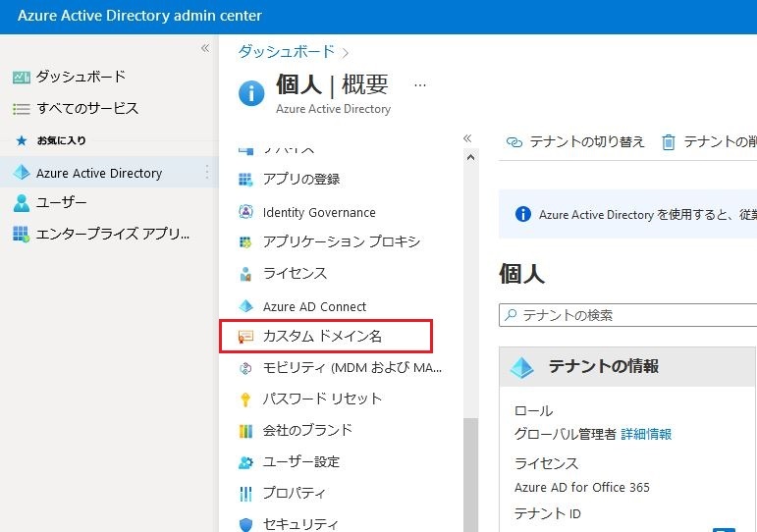The height and width of the screenshot is (532, 757).
Task: Click the 'グローバル管理者' role value
Action: pyautogui.click(x=566, y=434)
